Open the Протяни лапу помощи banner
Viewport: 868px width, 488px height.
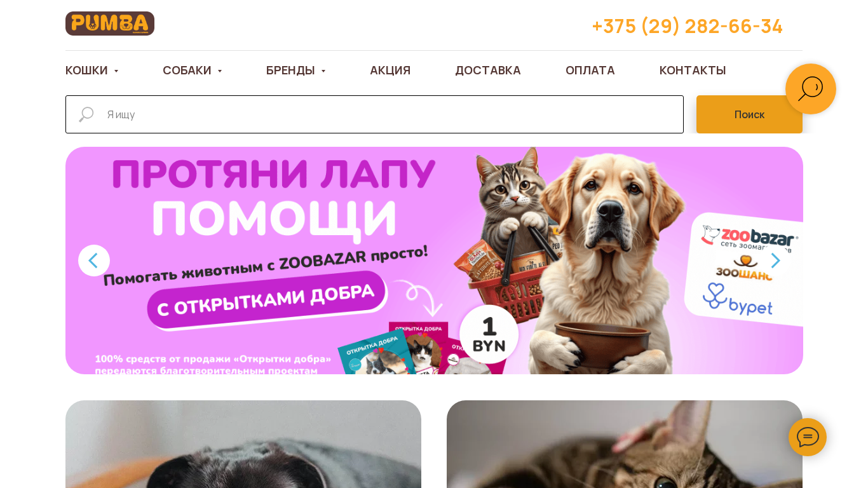coord(434,261)
